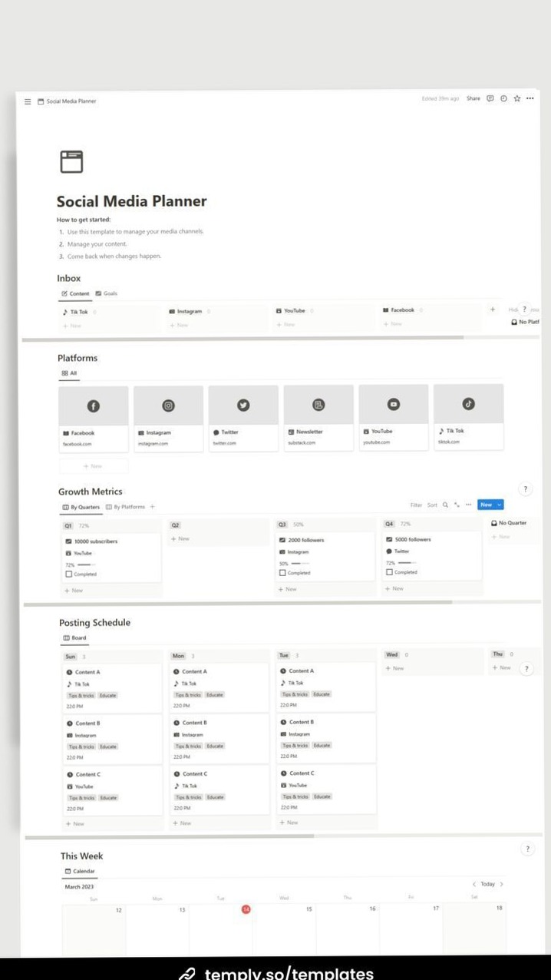This screenshot has height=980, width=551.
Task: Select the By Platforms tab
Action: coord(125,507)
